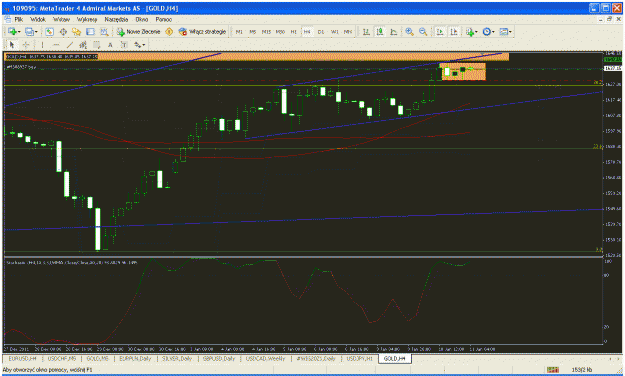Open the Pomoc menu
The image size is (625, 376).
(163, 19)
